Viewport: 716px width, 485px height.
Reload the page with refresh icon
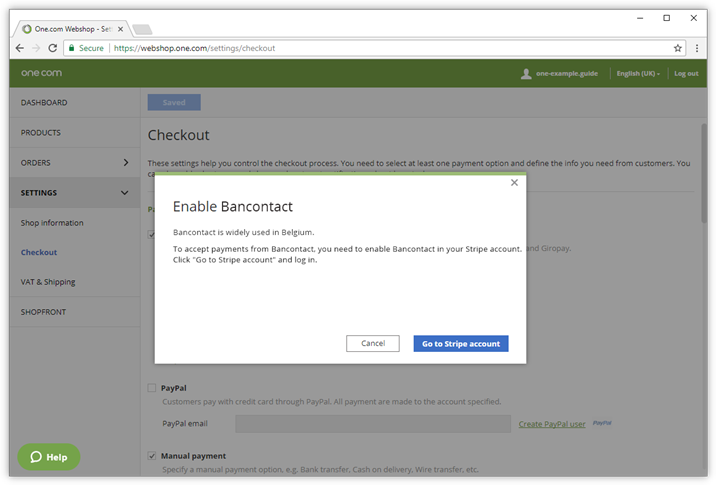tap(53, 48)
